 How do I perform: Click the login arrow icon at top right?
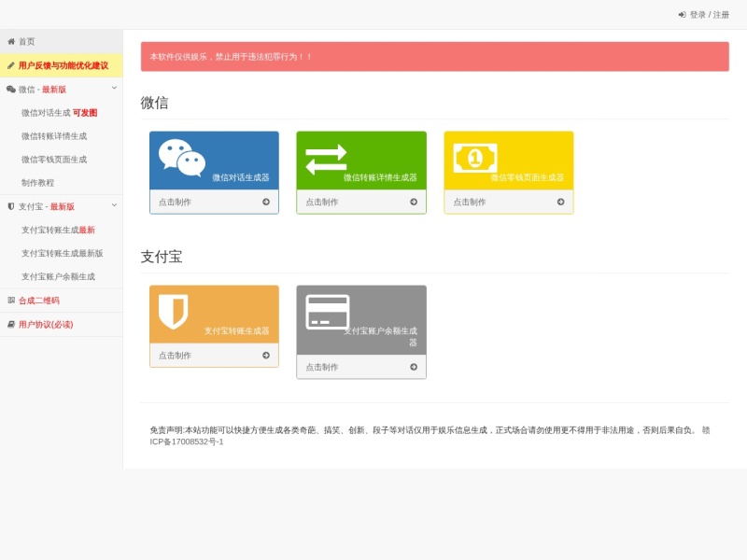pyautogui.click(x=683, y=15)
